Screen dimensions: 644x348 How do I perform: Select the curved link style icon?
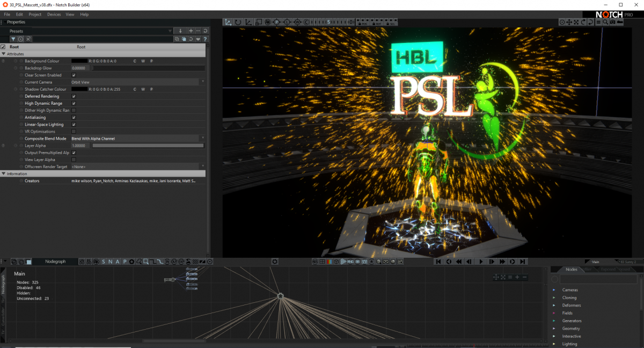160,262
